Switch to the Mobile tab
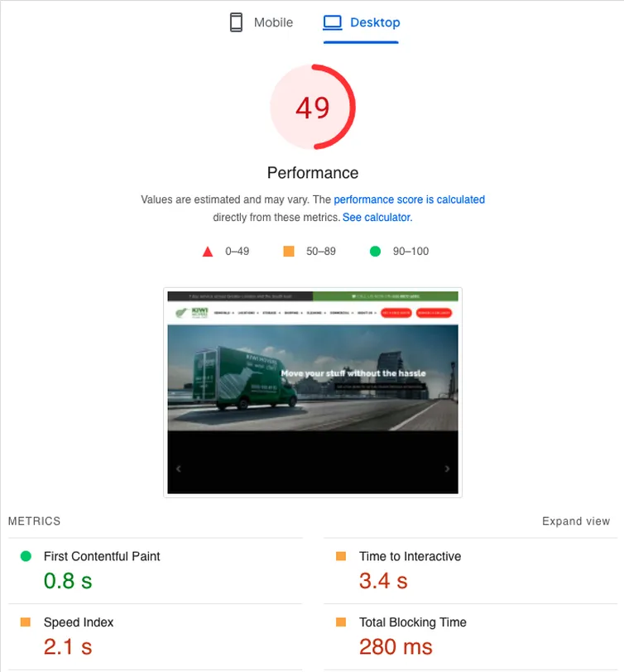Viewport: 624px width, 672px height. pos(262,22)
